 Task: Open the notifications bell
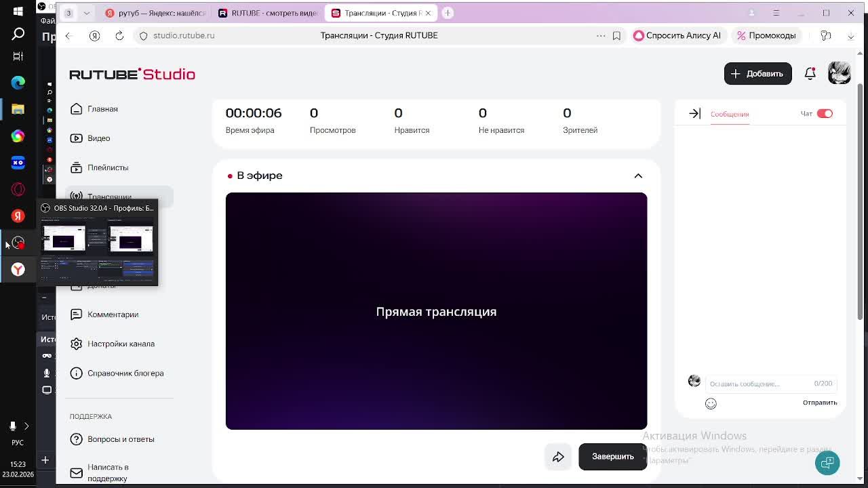tap(810, 74)
